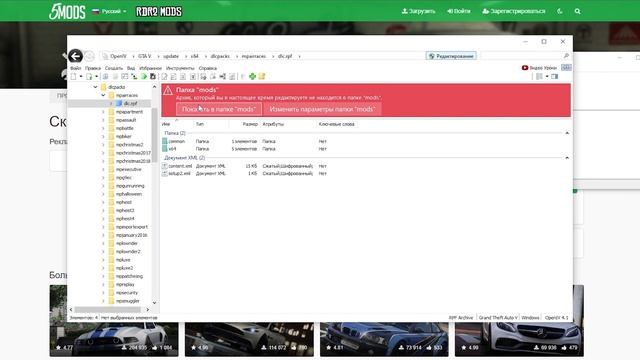Expand the mpbattle tree node
The height and width of the screenshot is (360, 640).
click(x=103, y=128)
